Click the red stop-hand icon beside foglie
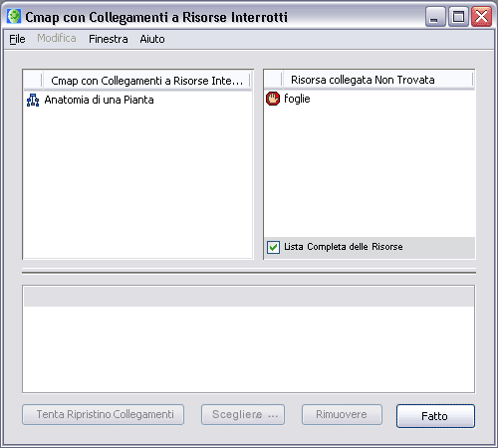This screenshot has width=498, height=448. point(273,99)
